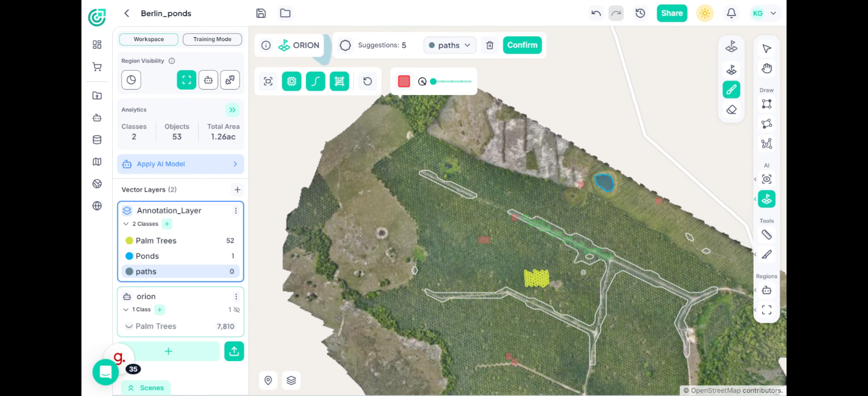This screenshot has width=868, height=396.
Task: Redo the last action
Action: coord(616,14)
